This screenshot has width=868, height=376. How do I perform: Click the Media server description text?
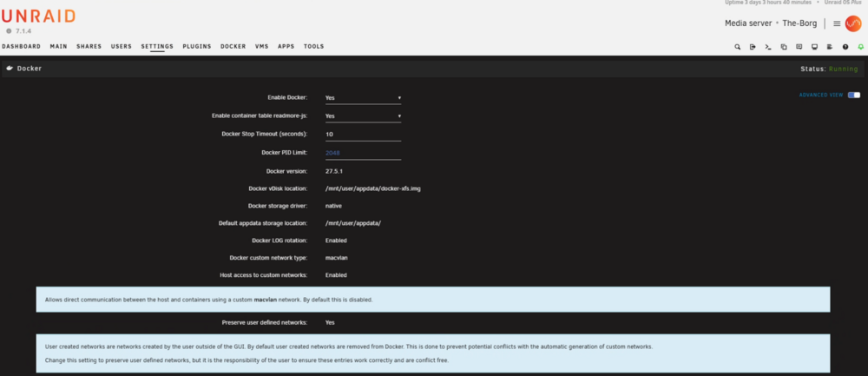coord(748,23)
